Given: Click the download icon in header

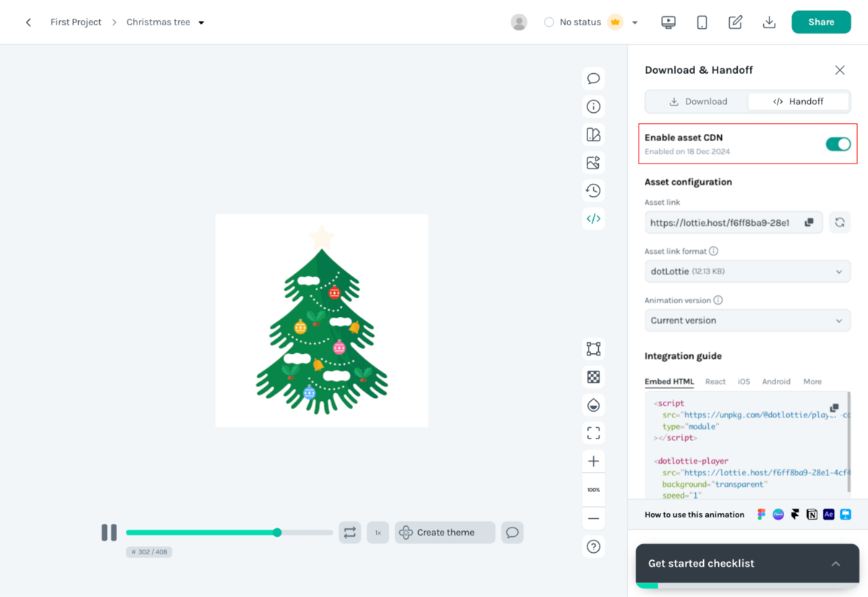Looking at the screenshot, I should 769,22.
